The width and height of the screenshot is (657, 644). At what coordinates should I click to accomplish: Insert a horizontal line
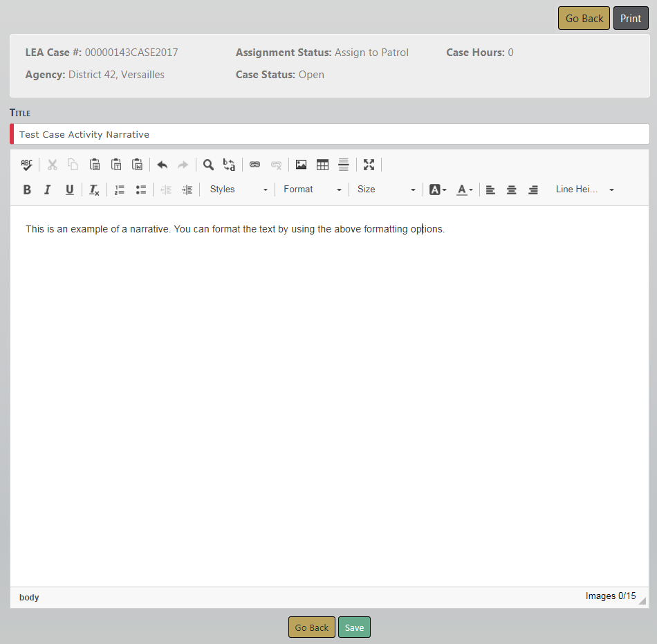point(343,165)
